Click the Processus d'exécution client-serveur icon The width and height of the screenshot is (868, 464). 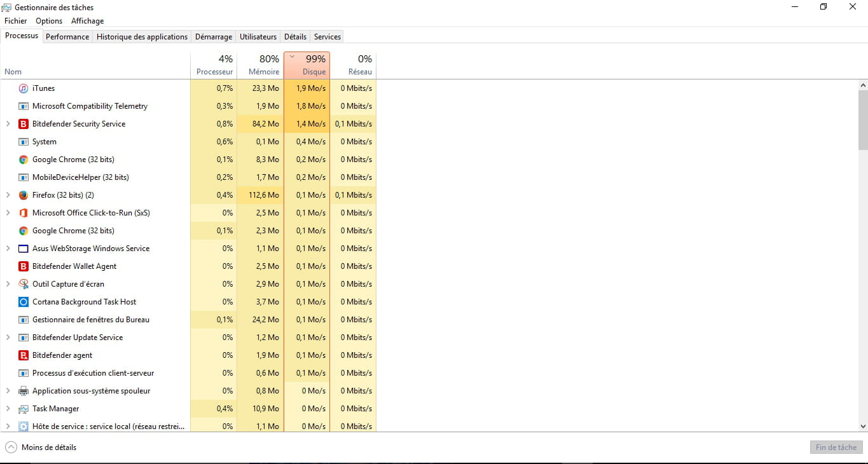24,373
